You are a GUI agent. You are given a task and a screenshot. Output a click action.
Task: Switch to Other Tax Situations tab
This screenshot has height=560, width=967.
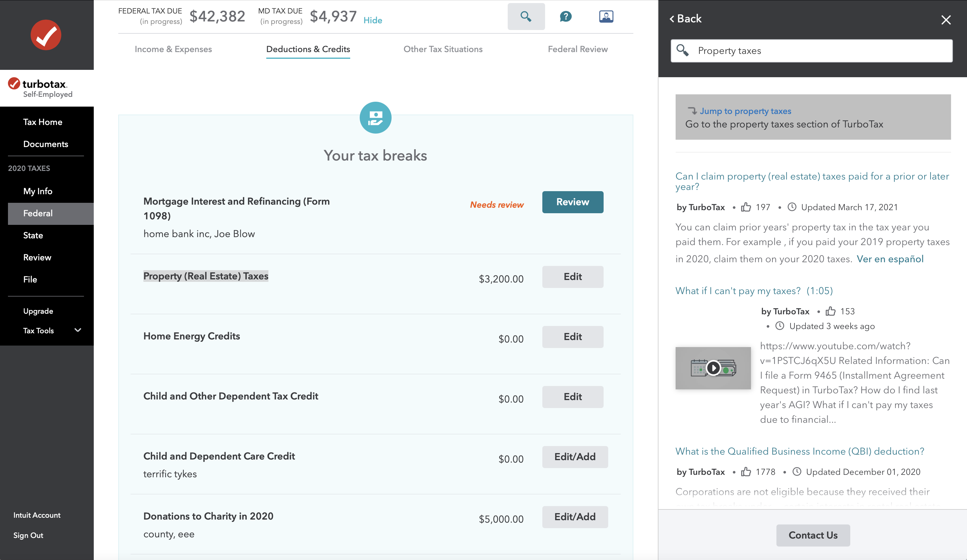tap(443, 49)
